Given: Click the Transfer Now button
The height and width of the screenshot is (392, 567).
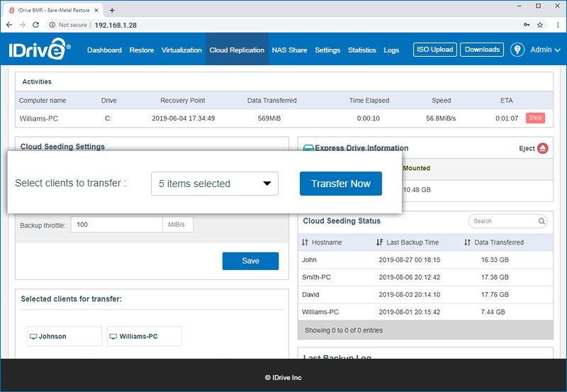Looking at the screenshot, I should pos(341,184).
